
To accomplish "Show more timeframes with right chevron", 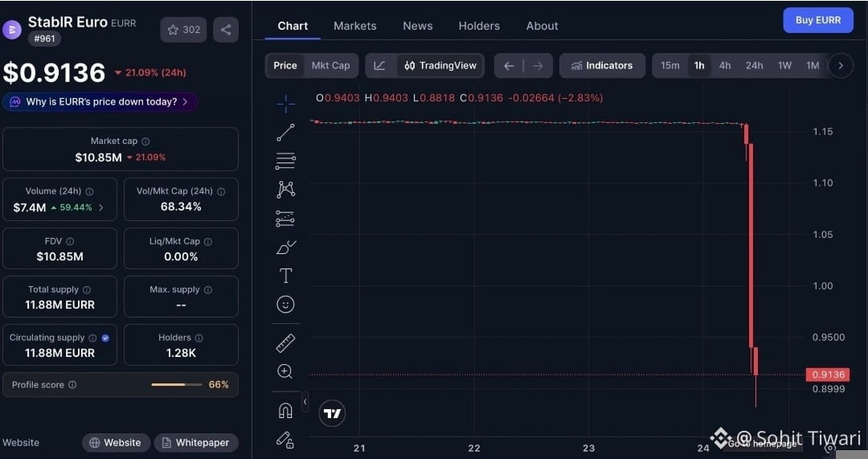I will tap(841, 65).
